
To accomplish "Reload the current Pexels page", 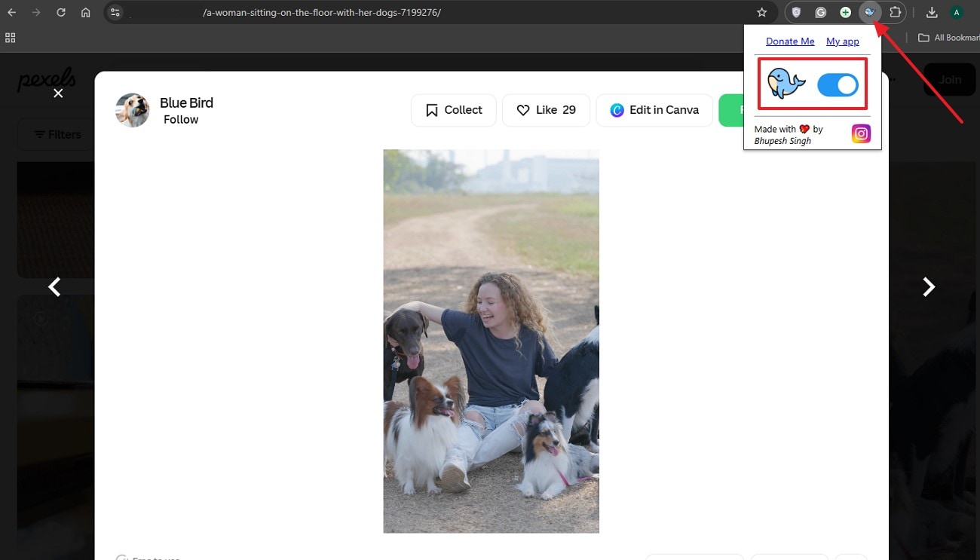I will pos(61,13).
